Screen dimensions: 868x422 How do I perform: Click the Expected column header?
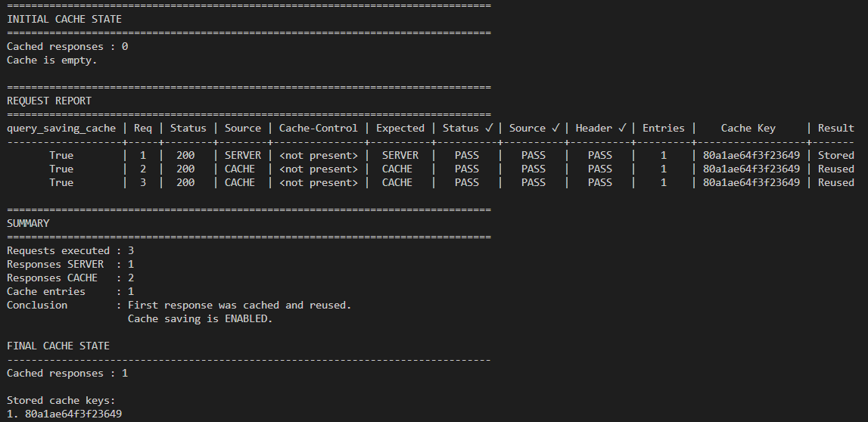(x=400, y=129)
